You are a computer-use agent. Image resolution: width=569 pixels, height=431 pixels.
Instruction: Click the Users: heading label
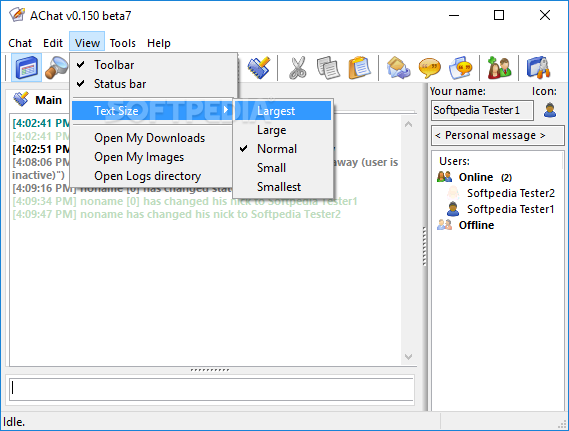454,161
